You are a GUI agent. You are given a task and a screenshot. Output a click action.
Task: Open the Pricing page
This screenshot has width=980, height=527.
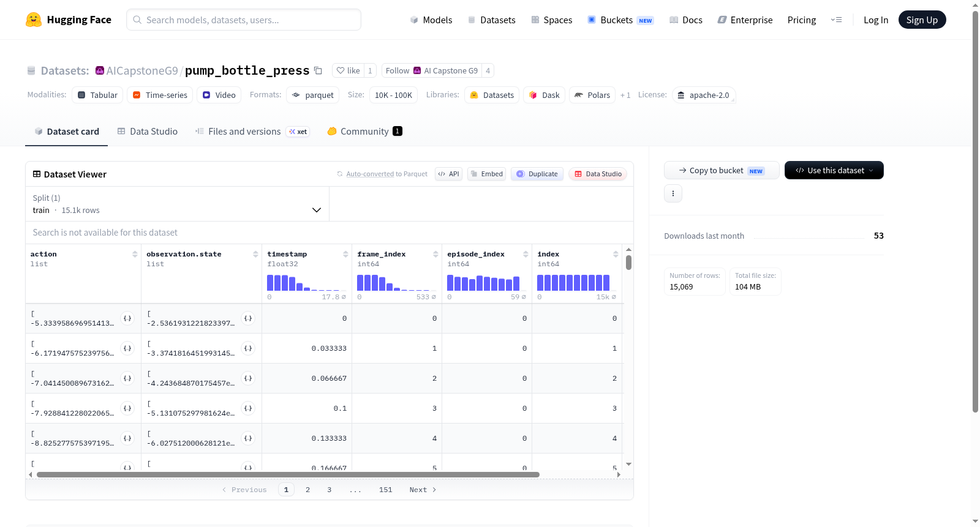802,20
